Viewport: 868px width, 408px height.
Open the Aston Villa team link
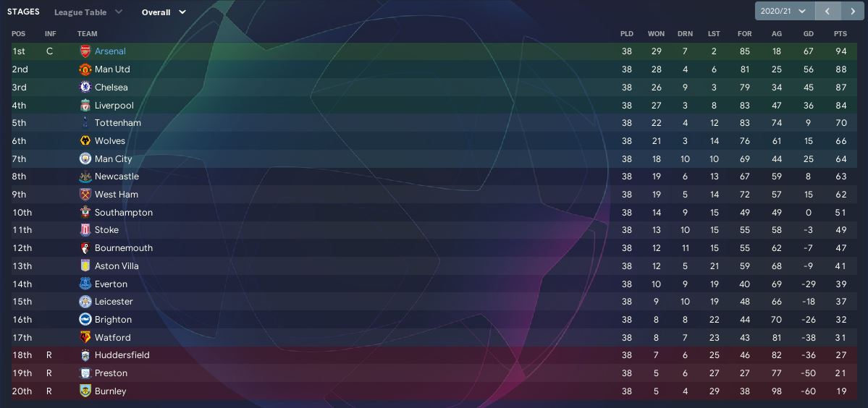pyautogui.click(x=117, y=266)
